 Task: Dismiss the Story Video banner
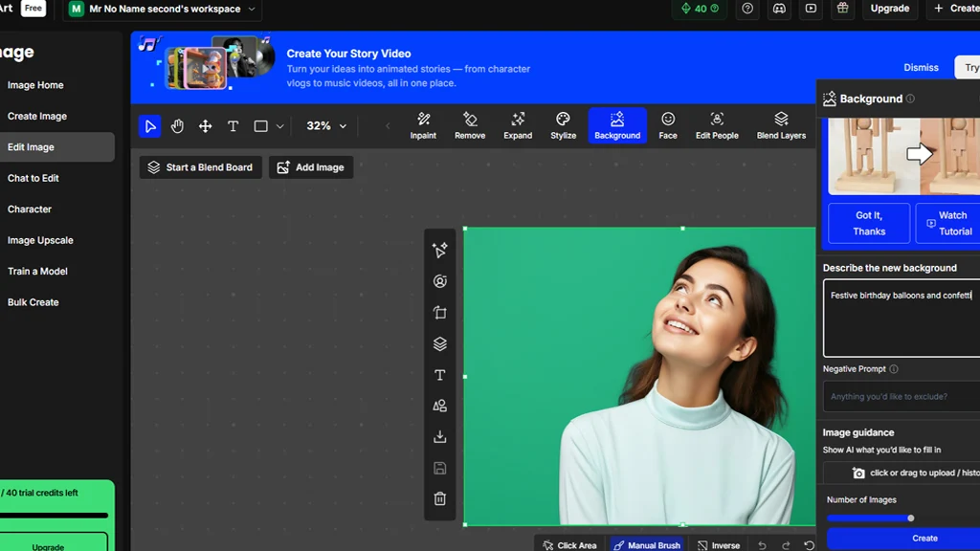tap(921, 68)
